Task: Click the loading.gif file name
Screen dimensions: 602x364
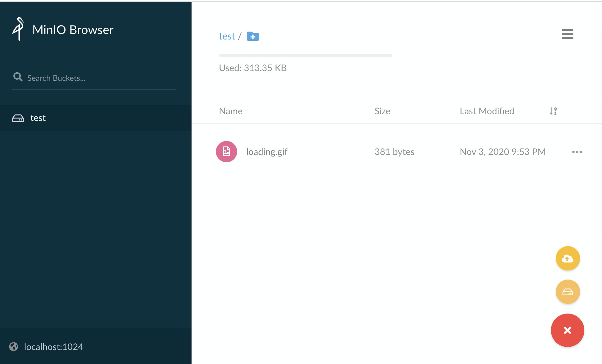Action: [x=267, y=152]
